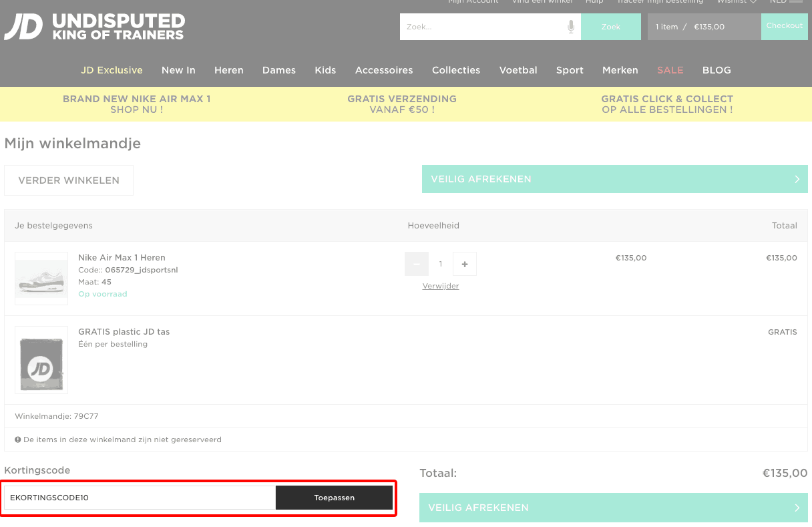The image size is (812, 527).
Task: Click the Toepassen button
Action: pyautogui.click(x=335, y=498)
